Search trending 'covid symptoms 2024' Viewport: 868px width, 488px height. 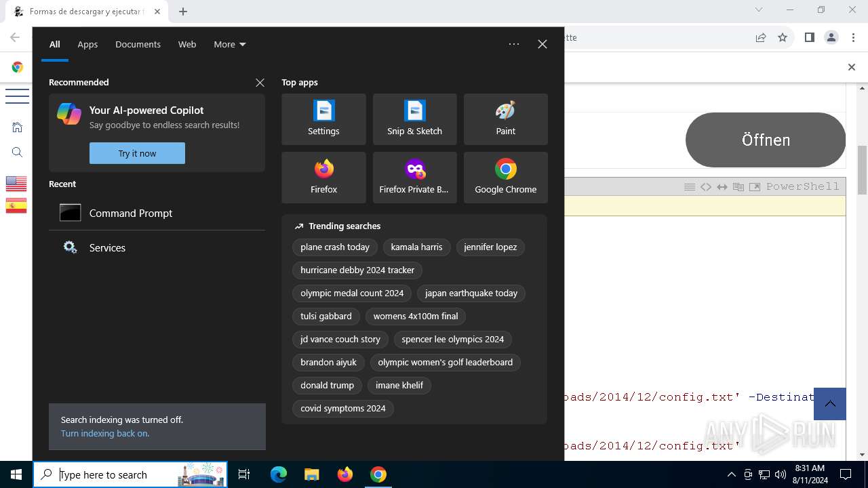[x=343, y=409]
